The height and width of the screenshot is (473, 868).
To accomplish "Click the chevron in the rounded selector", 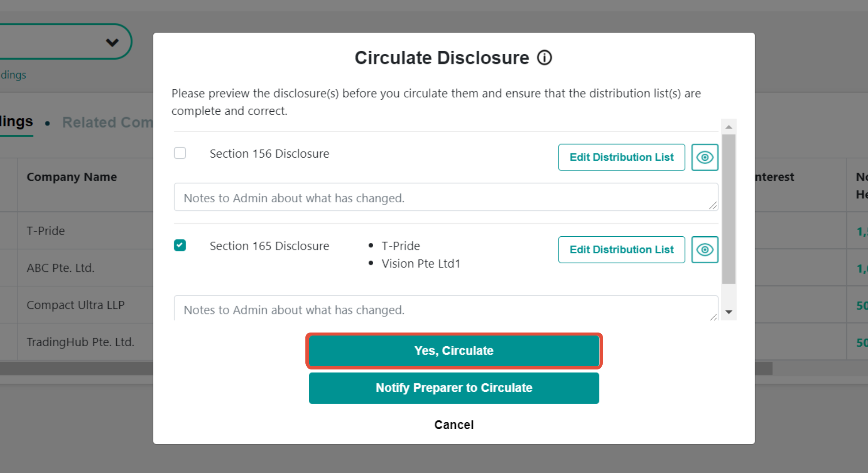I will tap(112, 42).
